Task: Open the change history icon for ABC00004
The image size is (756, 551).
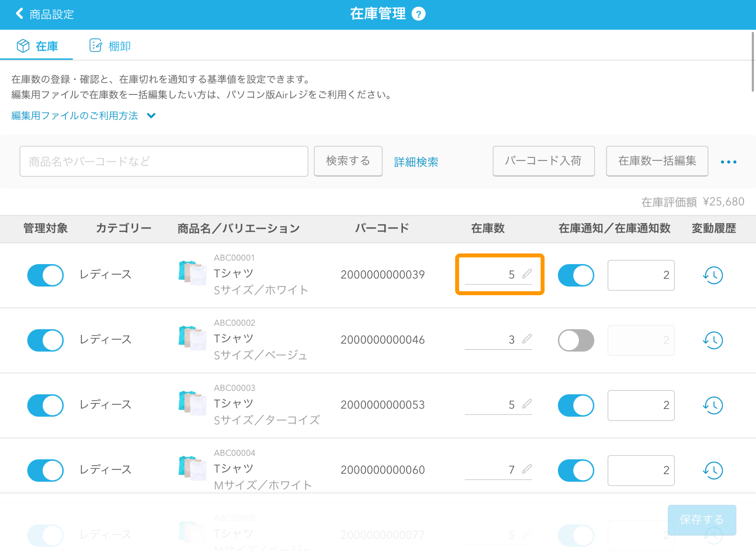Action: (713, 470)
